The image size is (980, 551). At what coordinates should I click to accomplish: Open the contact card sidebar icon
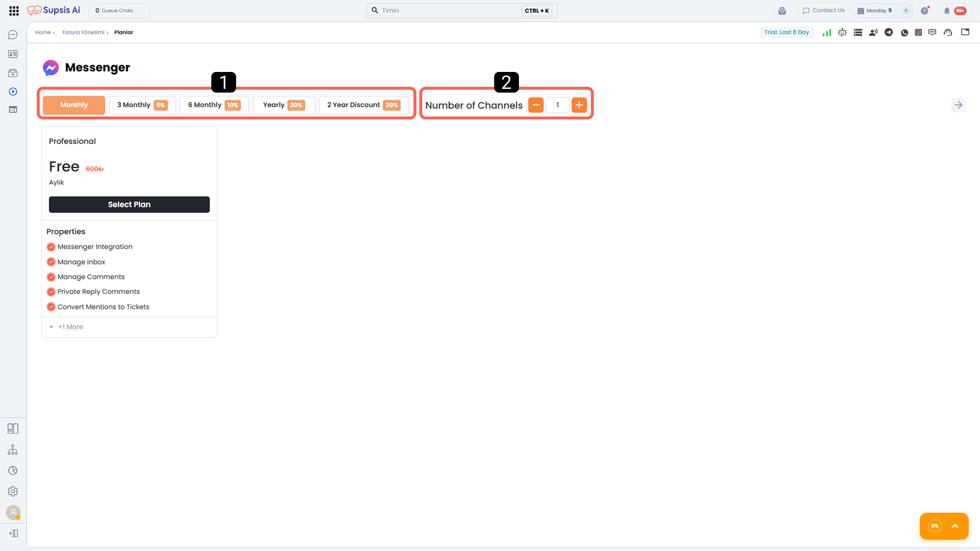click(x=13, y=54)
